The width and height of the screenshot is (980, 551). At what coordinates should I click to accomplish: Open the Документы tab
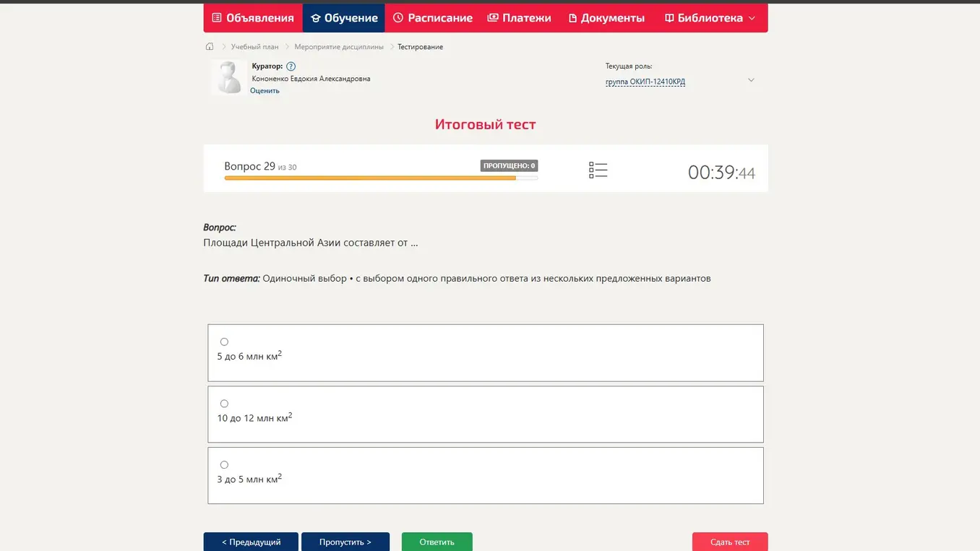pos(606,18)
